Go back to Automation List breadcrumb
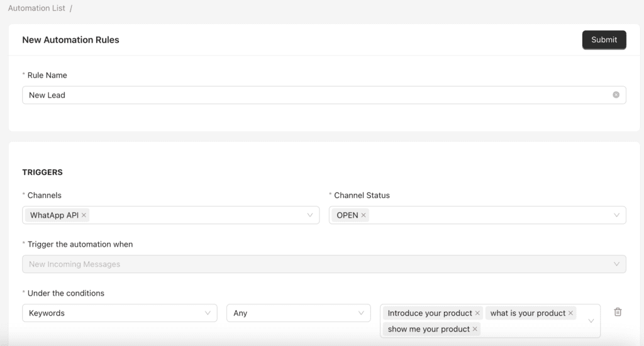 coord(36,8)
